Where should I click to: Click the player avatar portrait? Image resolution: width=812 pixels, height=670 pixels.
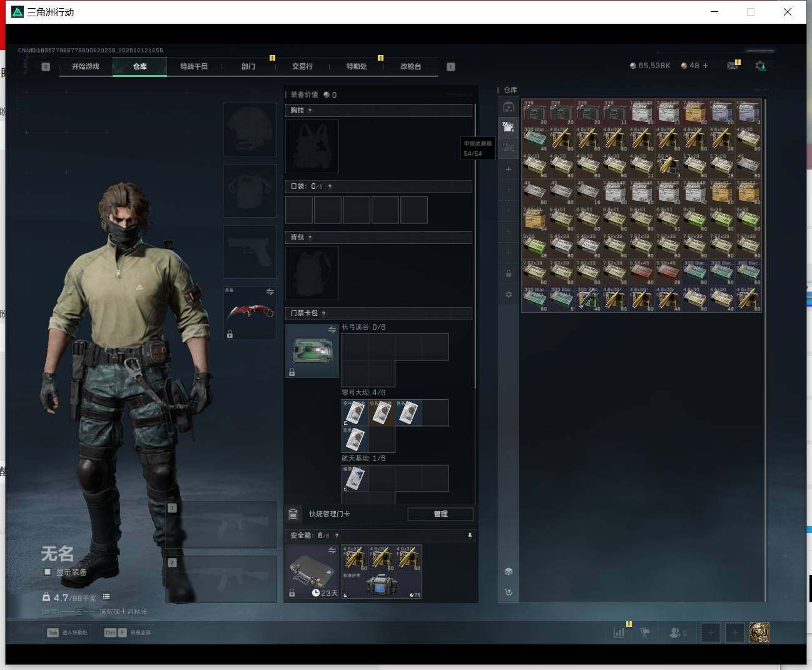pyautogui.click(x=759, y=632)
